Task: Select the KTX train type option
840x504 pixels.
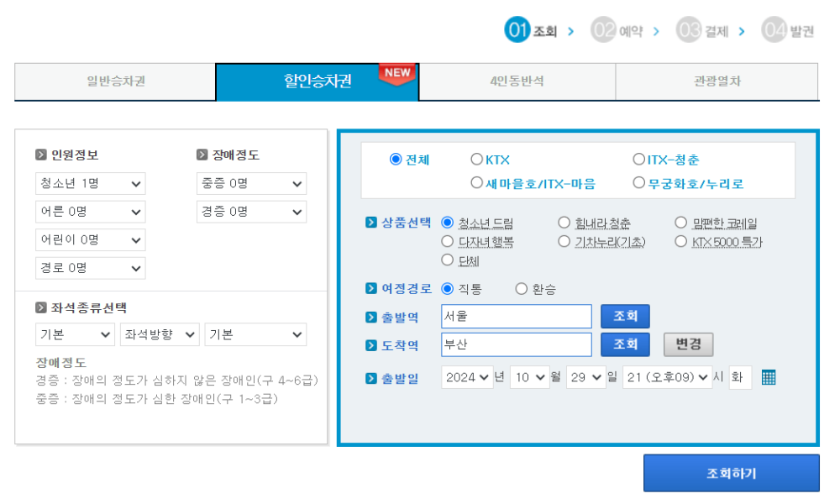Action: (475, 160)
